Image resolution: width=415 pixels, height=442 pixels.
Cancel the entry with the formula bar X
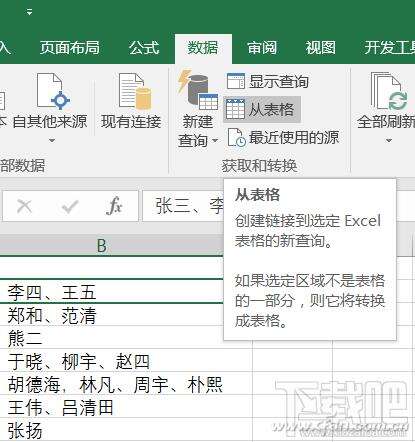[x=24, y=207]
